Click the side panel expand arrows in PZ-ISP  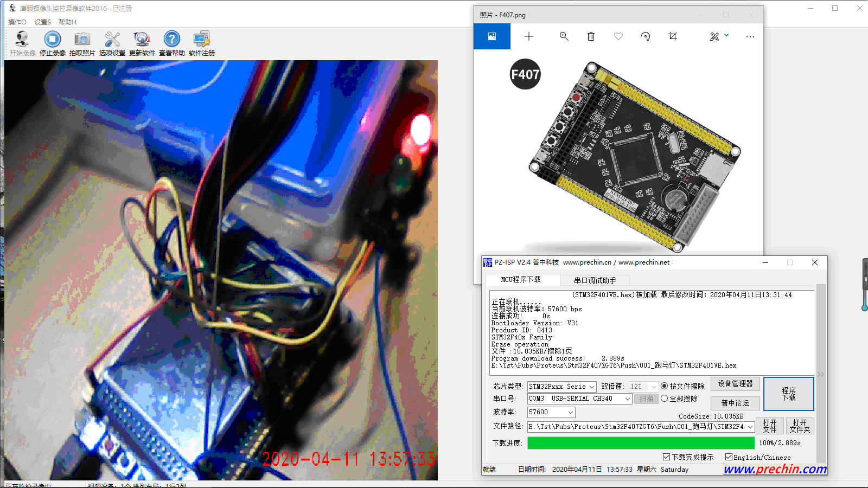coord(820,374)
